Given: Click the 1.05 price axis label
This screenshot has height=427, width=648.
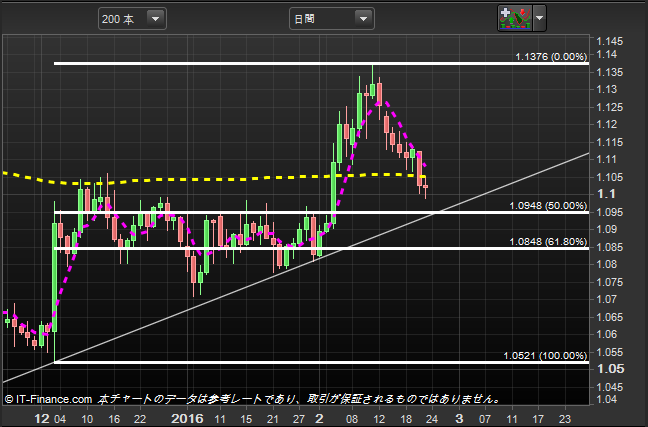Looking at the screenshot, I should (x=610, y=369).
